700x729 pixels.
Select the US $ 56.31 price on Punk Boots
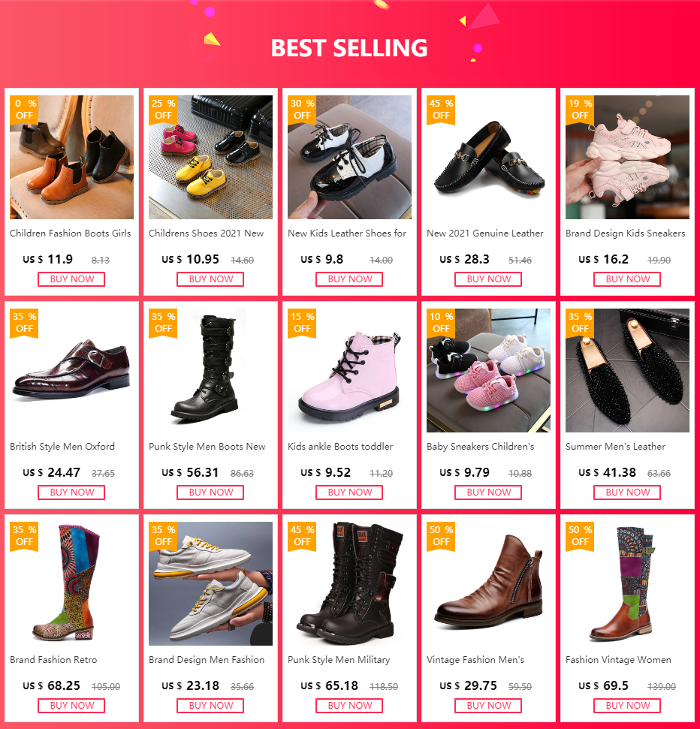[x=190, y=473]
